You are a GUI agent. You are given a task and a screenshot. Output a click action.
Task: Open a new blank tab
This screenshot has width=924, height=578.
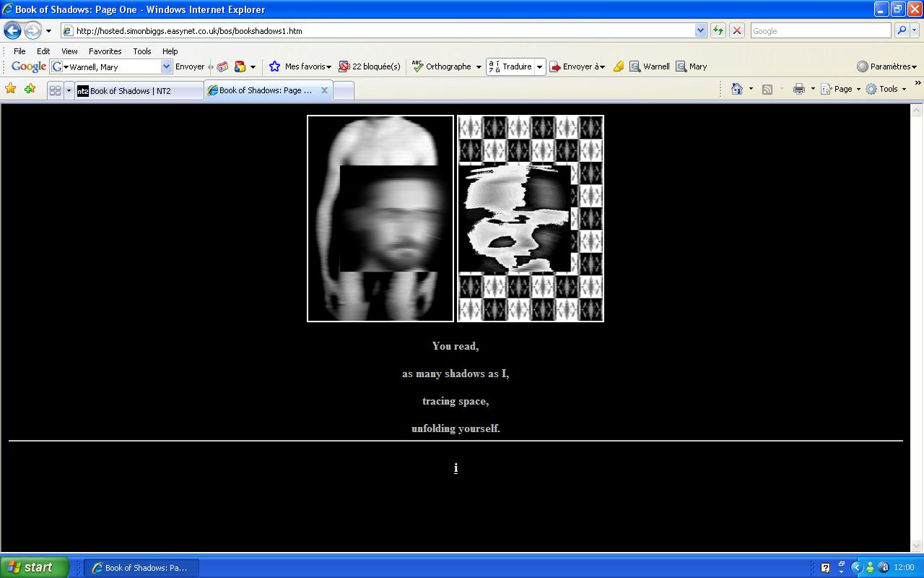coord(344,90)
